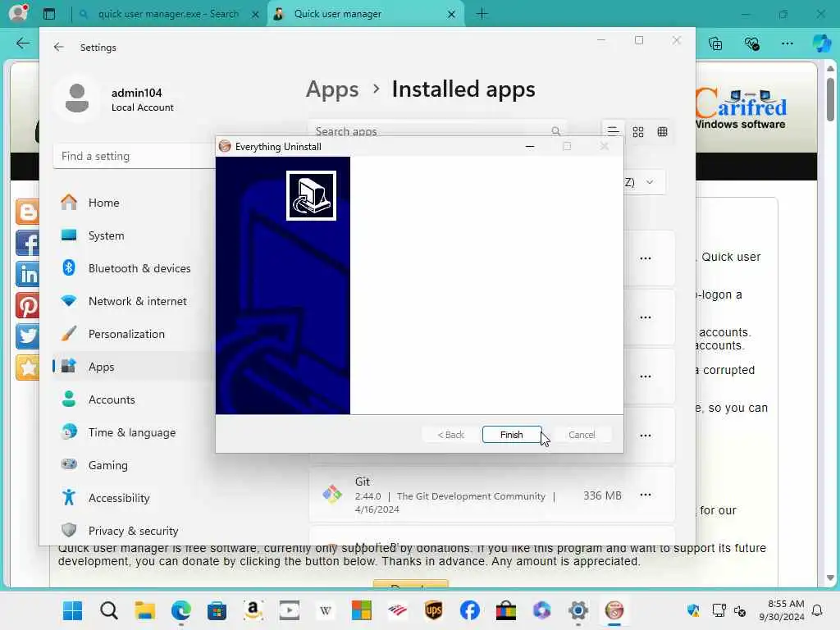Screen dimensions: 840x630
Task: Click admin104 account profile picture
Action: pos(77,98)
